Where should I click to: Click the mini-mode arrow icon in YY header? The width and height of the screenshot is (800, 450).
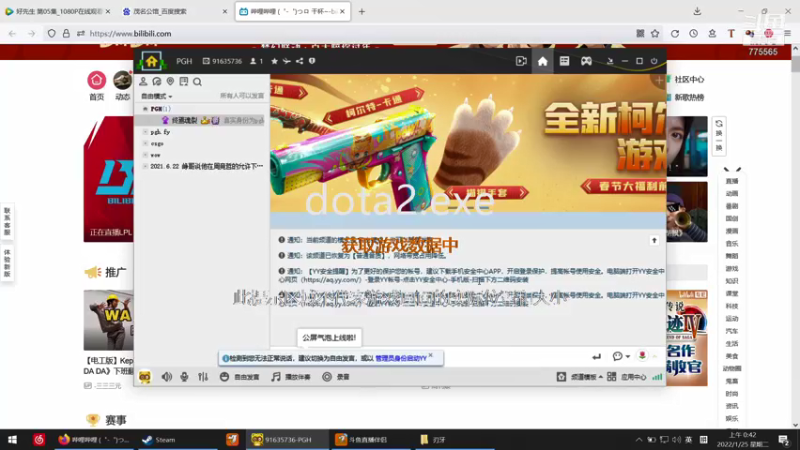pyautogui.click(x=610, y=61)
